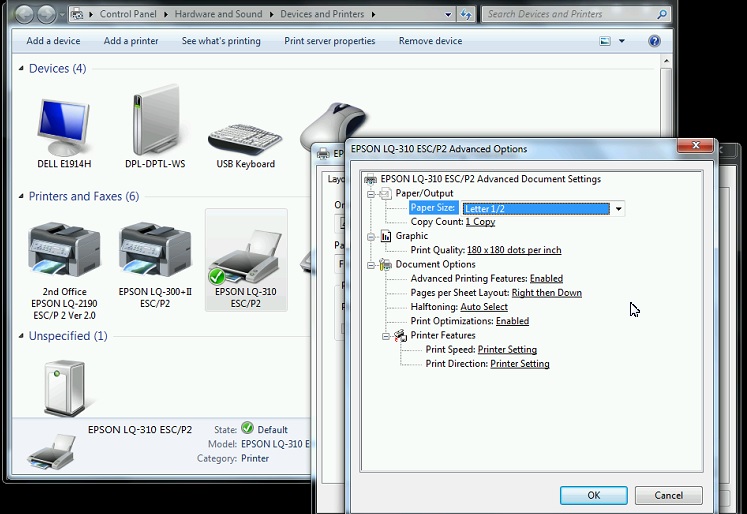Collapse the Devices (4) group
Image resolution: width=747 pixels, height=514 pixels.
point(21,69)
